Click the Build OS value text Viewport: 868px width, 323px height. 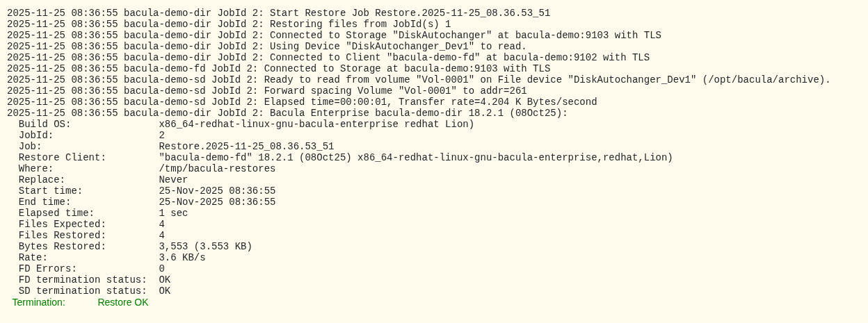[316, 124]
